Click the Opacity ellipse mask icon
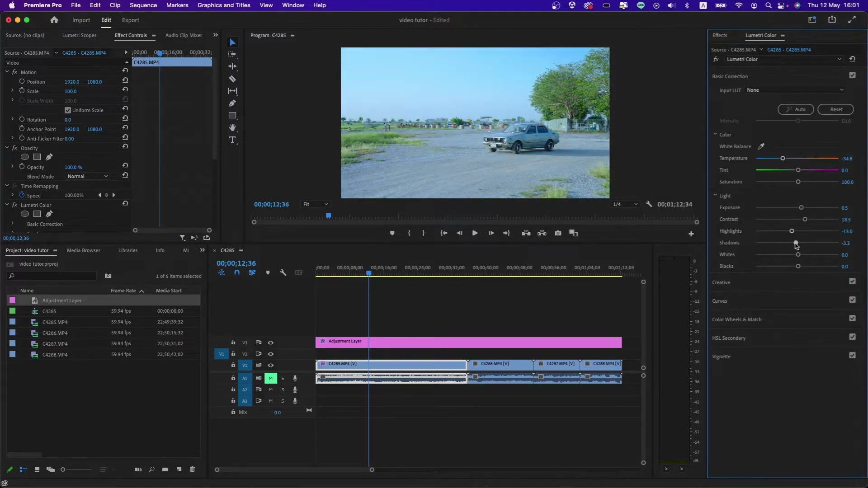Image resolution: width=868 pixels, height=488 pixels. coord(25,157)
